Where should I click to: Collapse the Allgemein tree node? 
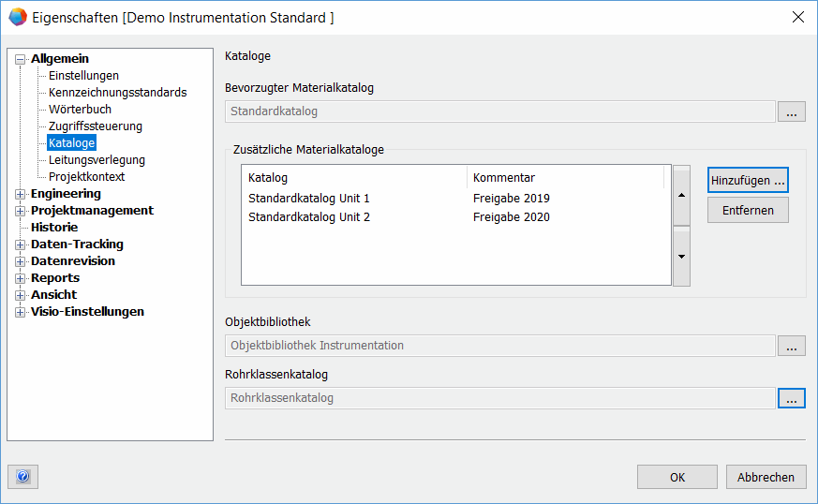pos(20,59)
